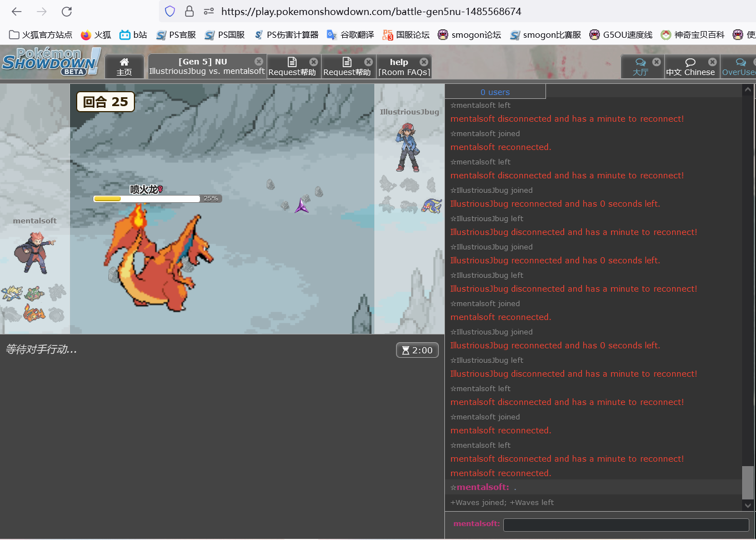Image resolution: width=756 pixels, height=540 pixels.
Task: Open the 谷歌翻译 bookmark
Action: (351, 34)
